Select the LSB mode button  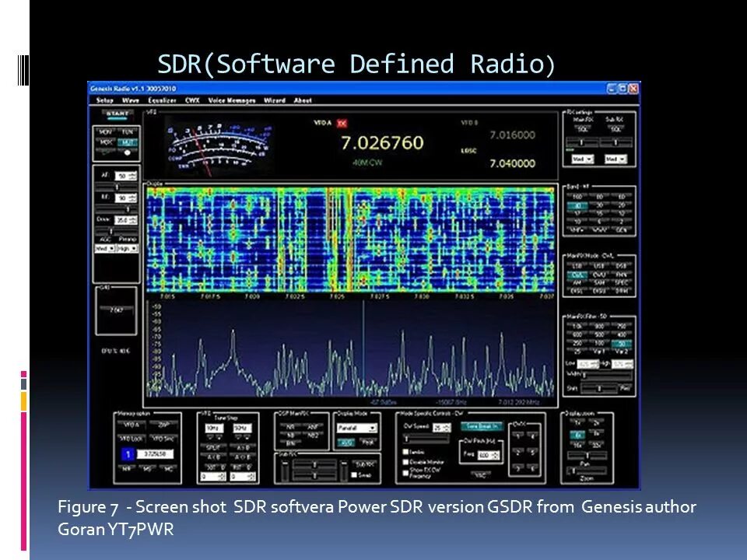click(577, 266)
